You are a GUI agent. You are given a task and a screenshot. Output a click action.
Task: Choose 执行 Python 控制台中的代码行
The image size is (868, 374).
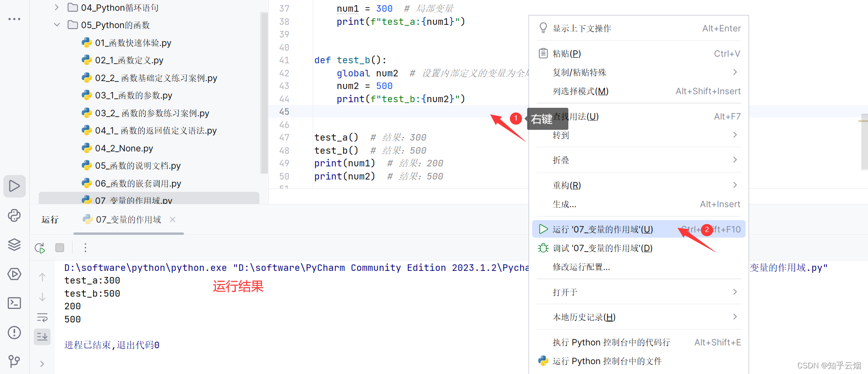pyautogui.click(x=639, y=342)
